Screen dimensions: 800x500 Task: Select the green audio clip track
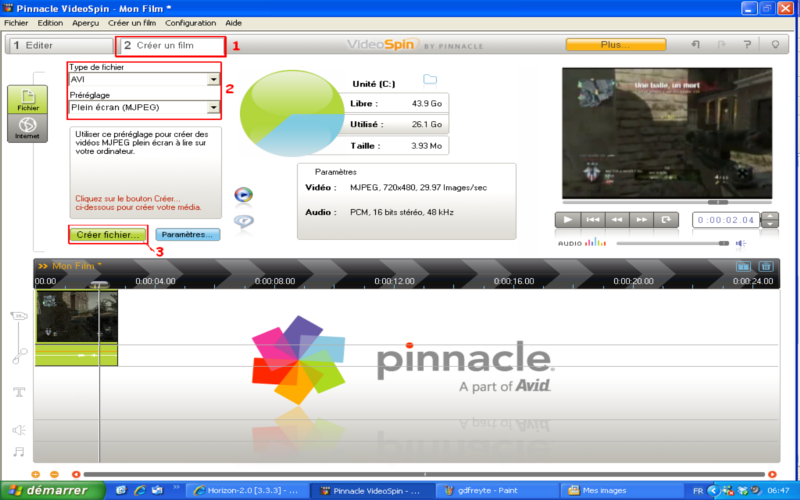(x=77, y=355)
